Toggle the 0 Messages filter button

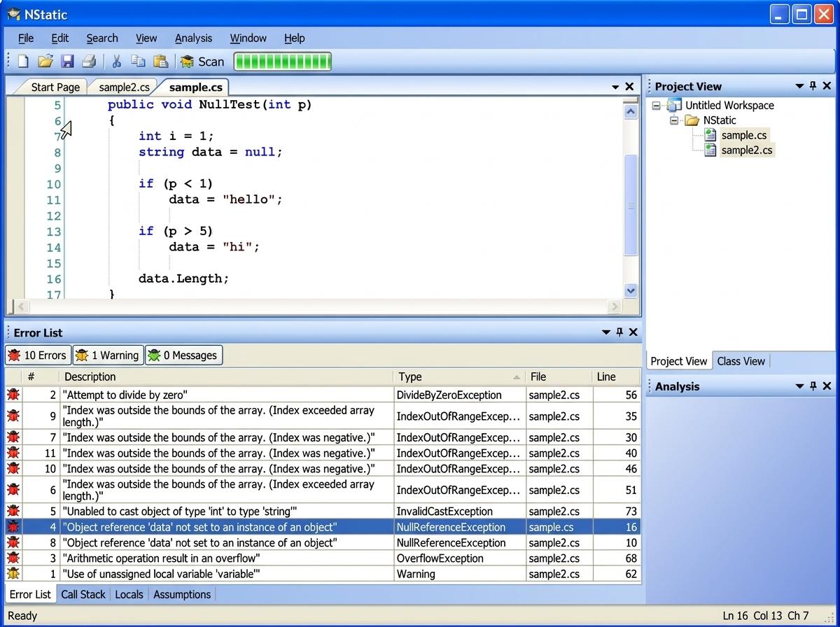[183, 355]
